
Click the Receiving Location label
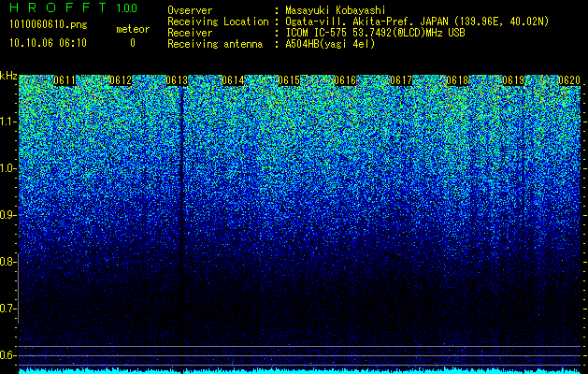tap(218, 22)
